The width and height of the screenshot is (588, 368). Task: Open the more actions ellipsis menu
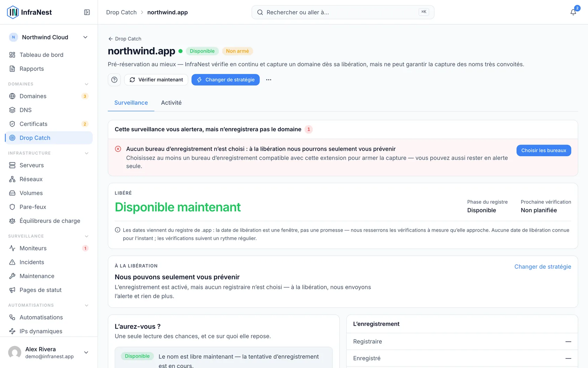point(269,80)
